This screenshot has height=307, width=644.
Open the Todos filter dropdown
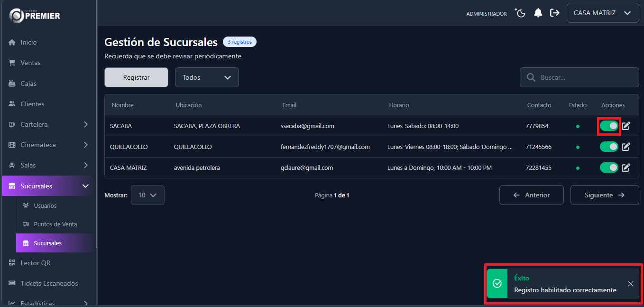tap(207, 77)
